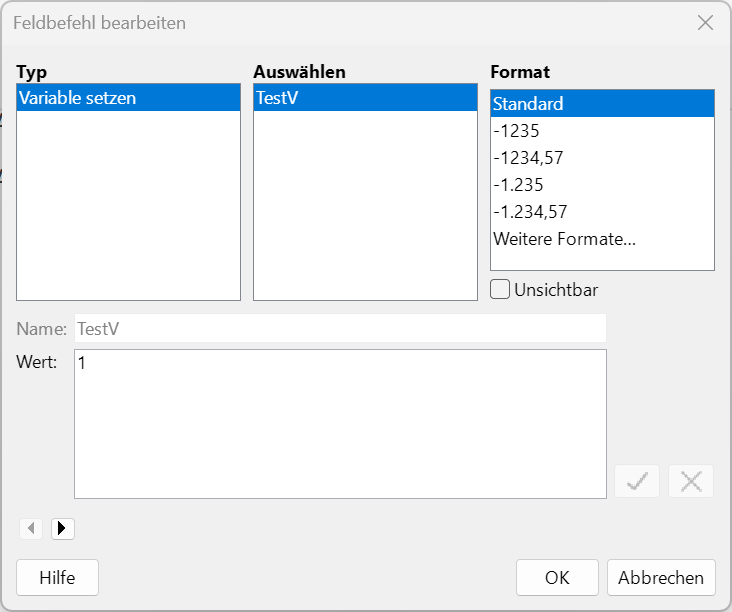Select 'Variable setzen' in Typ list
This screenshot has height=612, width=732.
(128, 98)
